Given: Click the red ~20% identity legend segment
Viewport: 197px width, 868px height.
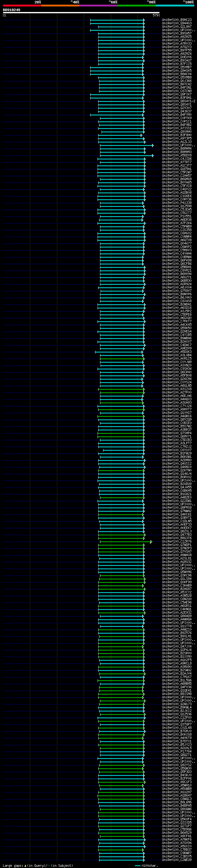Looking at the screenshot, I should 22,6.
